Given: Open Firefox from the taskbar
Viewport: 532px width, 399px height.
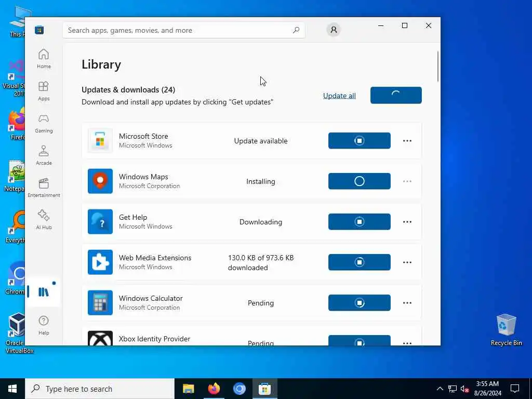Looking at the screenshot, I should click(x=214, y=389).
